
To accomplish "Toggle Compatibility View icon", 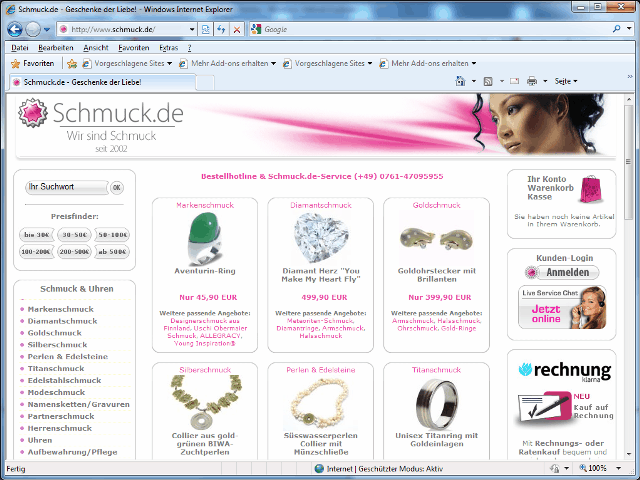I will point(205,29).
